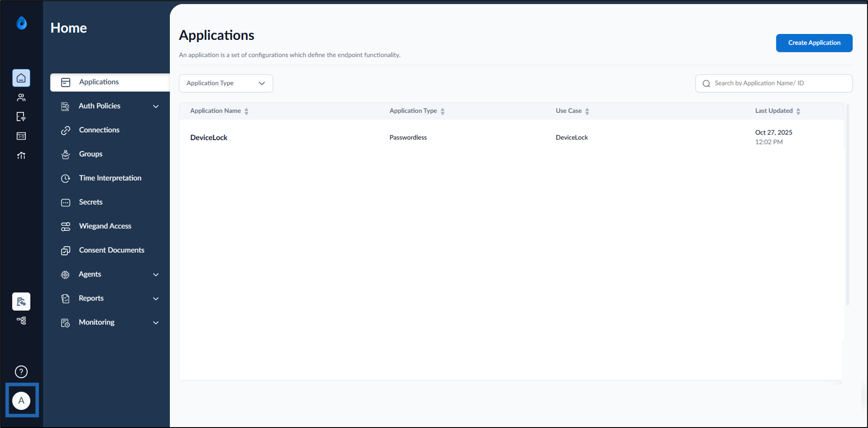
Task: Focus the Search by Application Name field
Action: 774,83
